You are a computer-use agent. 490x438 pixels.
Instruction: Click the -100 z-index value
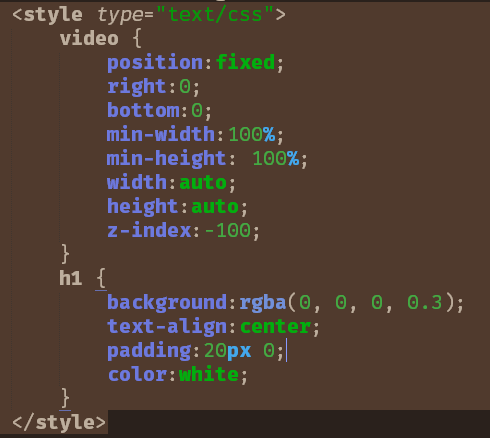tap(228, 230)
